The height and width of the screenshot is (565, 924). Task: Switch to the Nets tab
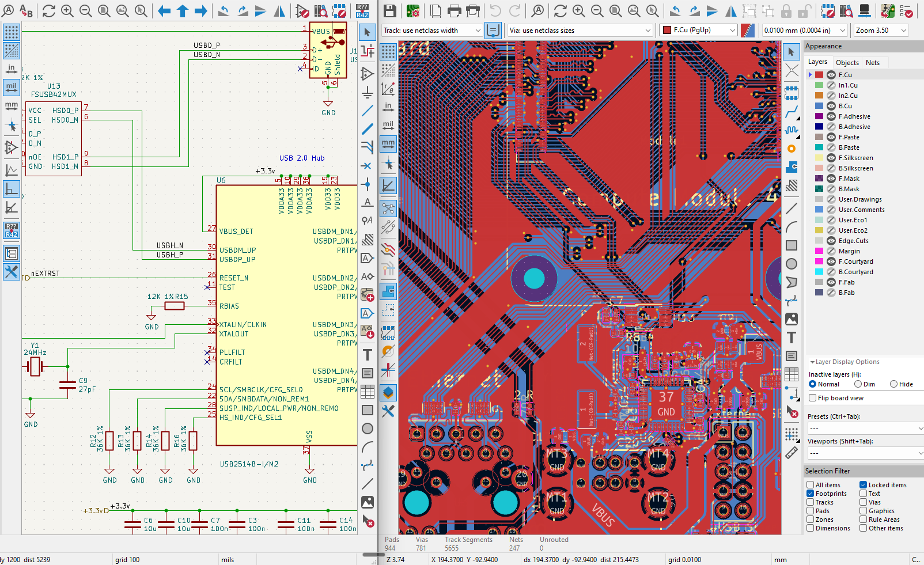[873, 62]
